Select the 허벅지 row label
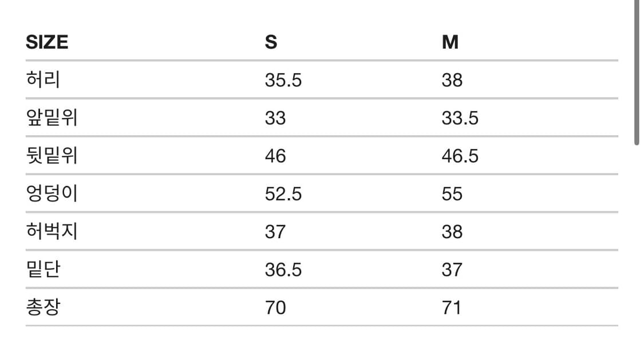 (52, 231)
